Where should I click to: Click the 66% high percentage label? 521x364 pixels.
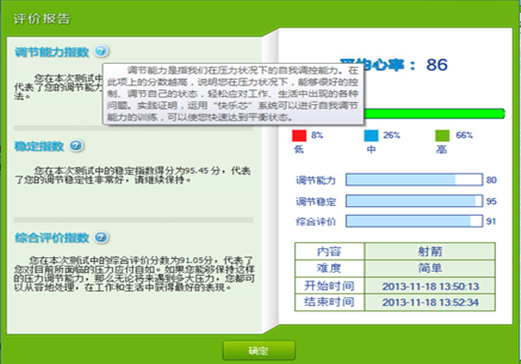coord(464,135)
